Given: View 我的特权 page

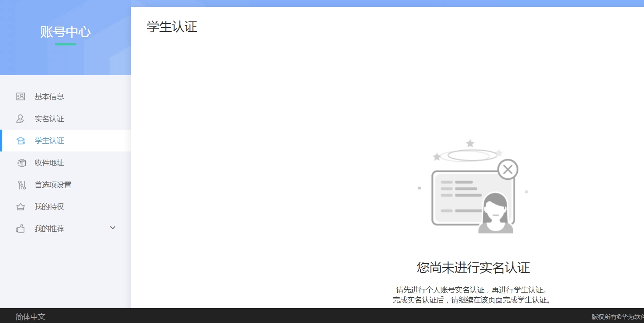Looking at the screenshot, I should click(x=65, y=206).
